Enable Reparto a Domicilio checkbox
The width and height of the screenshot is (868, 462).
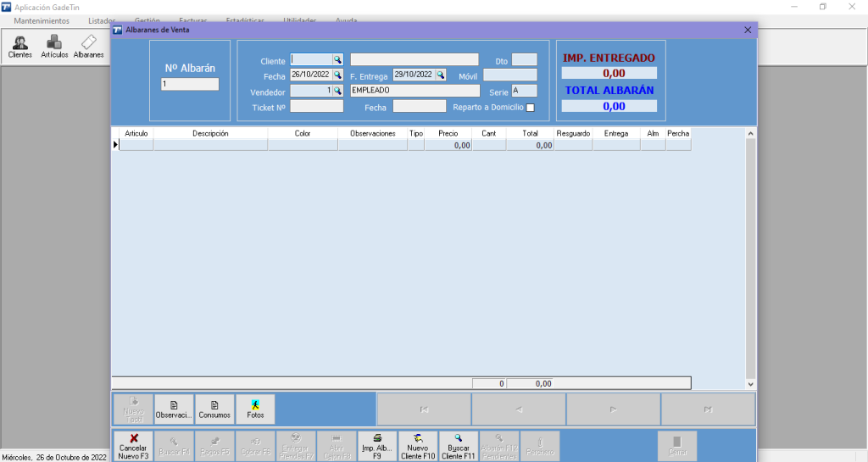point(531,108)
